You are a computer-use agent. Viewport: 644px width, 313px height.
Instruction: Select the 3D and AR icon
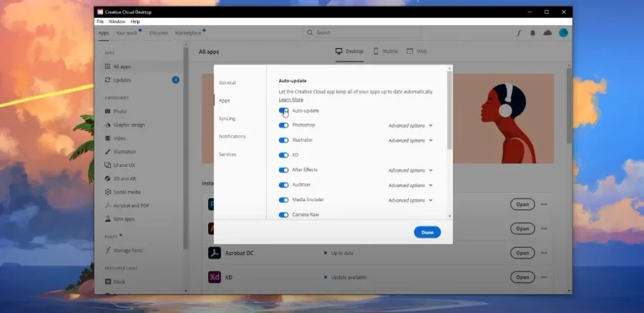(107, 178)
